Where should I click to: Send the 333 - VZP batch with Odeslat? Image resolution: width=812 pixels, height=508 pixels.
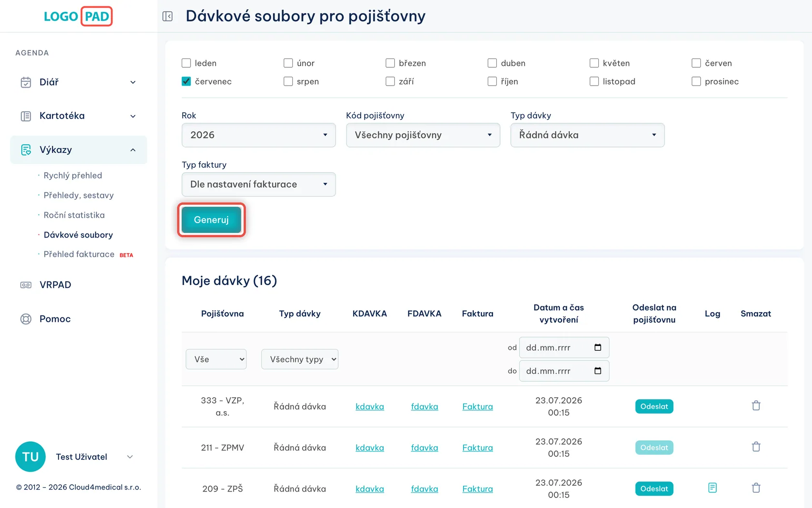(654, 406)
